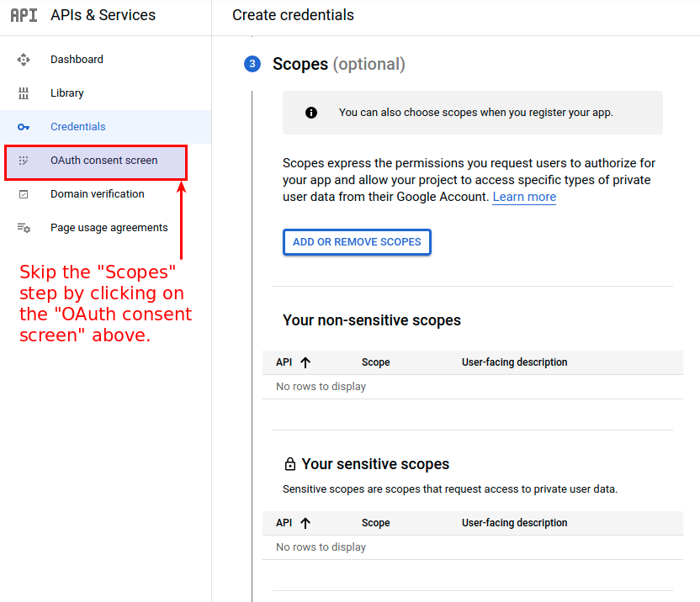Click API column header in non-sensitive table
700x602 pixels.
point(284,362)
